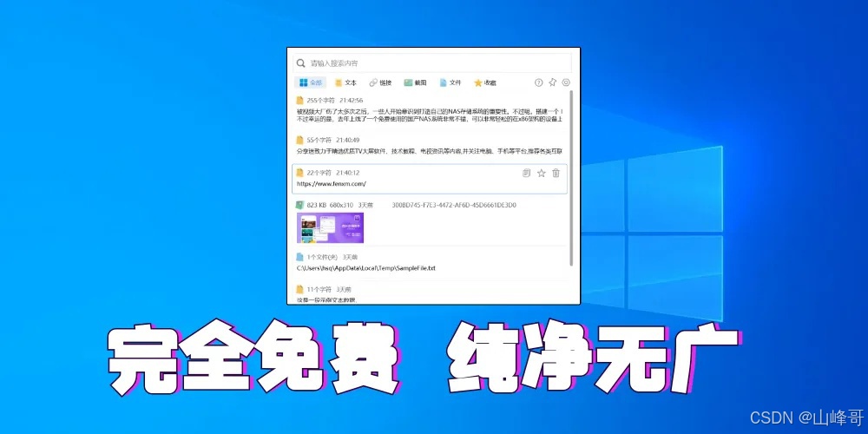Click the text icon of the 55个字符 entry

[x=300, y=140]
